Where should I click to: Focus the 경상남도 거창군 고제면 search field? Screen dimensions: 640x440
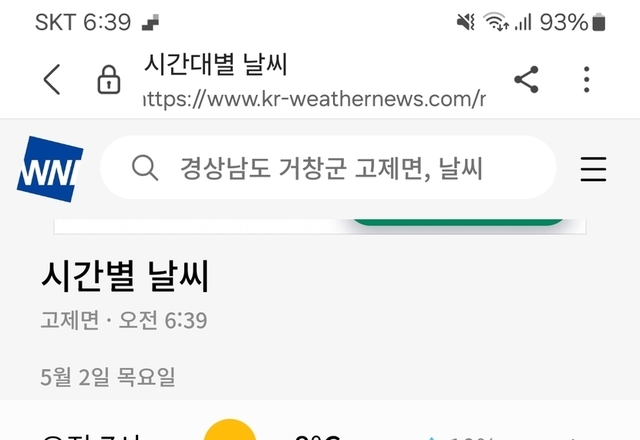coord(328,167)
